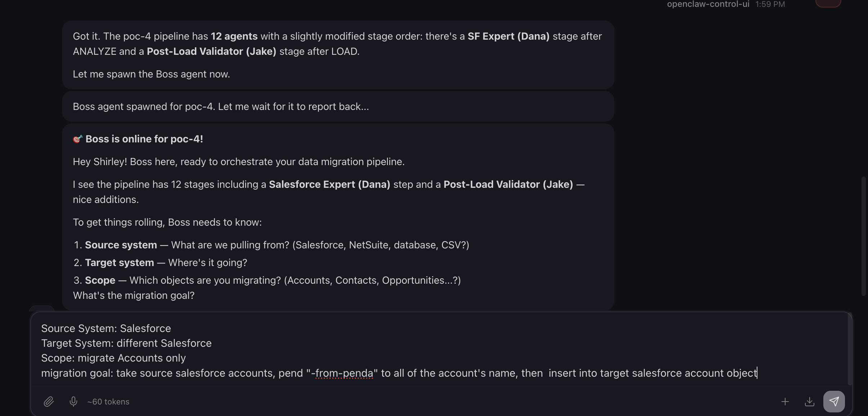Click the ~60 tokens counter

(108, 402)
